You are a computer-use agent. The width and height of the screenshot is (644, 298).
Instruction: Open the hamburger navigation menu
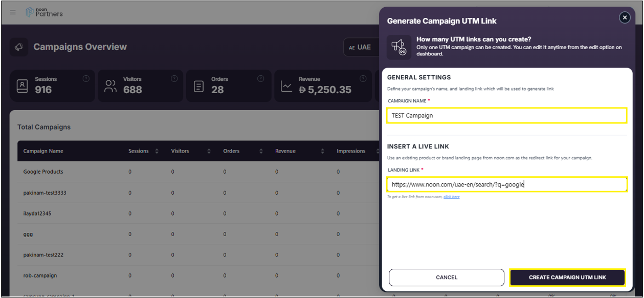[13, 12]
